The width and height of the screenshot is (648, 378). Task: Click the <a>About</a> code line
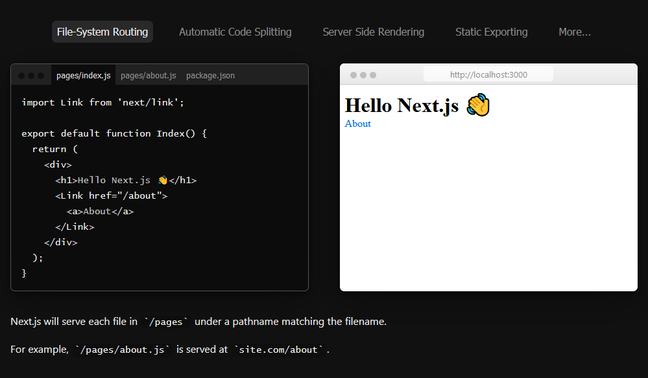pos(100,211)
